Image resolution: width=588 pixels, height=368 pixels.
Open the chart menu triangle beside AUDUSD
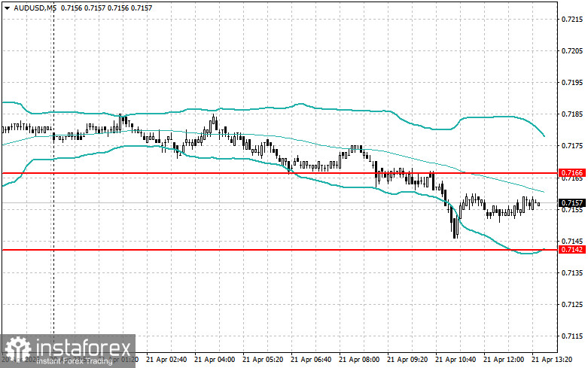[7, 8]
